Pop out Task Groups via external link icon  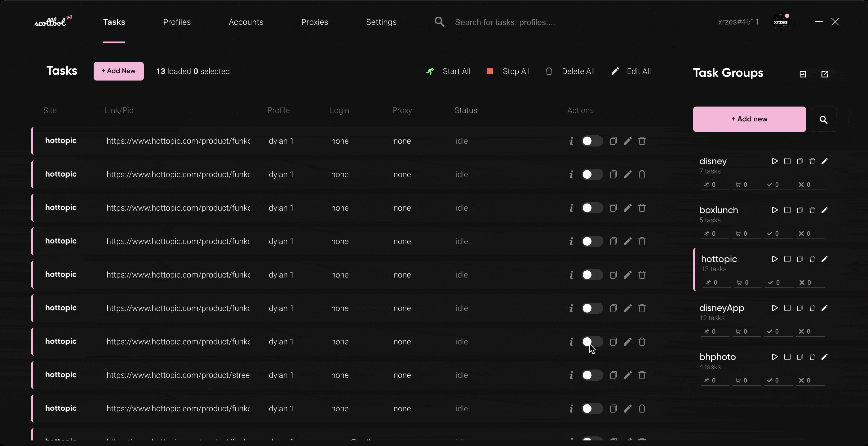pos(825,74)
